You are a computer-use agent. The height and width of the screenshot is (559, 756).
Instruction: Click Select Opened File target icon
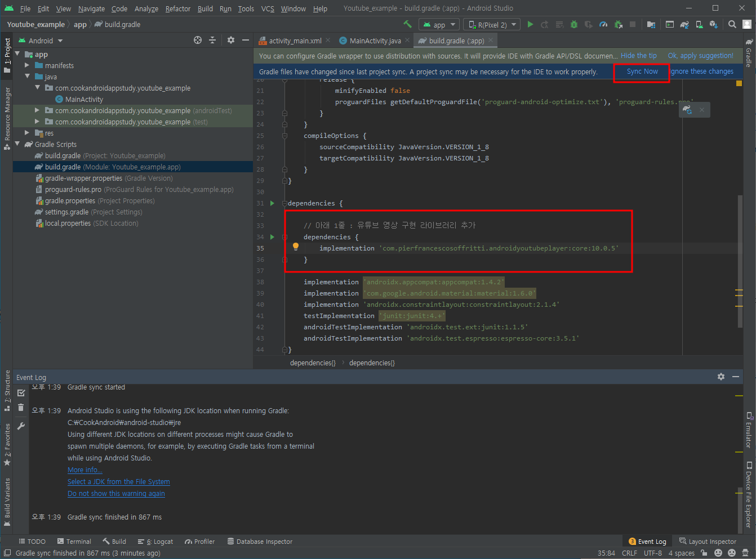click(198, 40)
